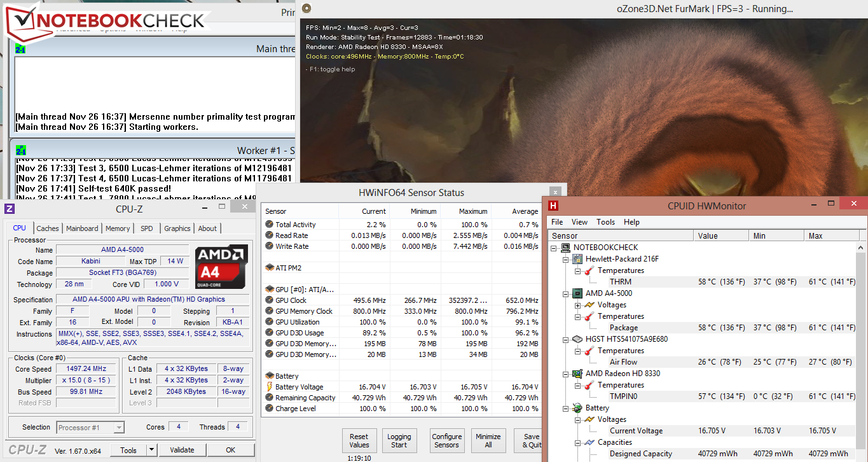
Task: Click the Validate button in CPU-Z
Action: (x=182, y=450)
